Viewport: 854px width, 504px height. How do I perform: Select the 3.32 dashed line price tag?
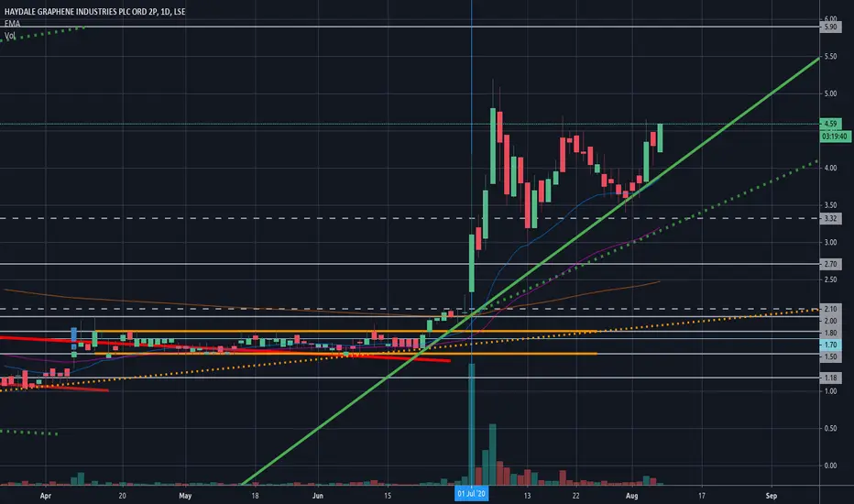[830, 218]
